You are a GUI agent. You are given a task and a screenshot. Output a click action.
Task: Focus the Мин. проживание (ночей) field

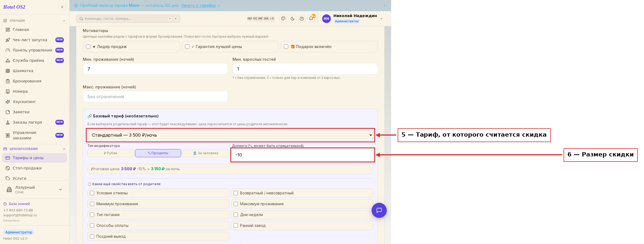pyautogui.click(x=155, y=69)
